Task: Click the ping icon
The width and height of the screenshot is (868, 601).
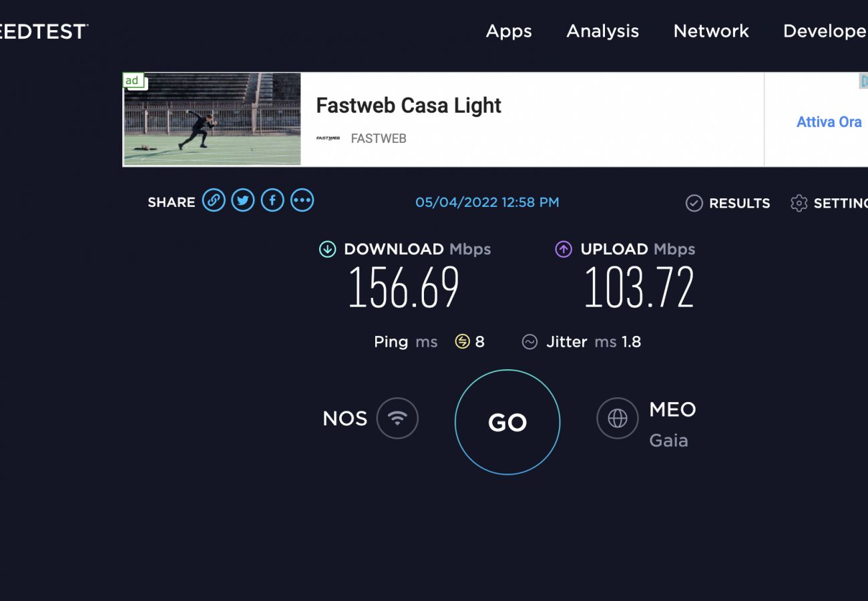Action: [463, 342]
